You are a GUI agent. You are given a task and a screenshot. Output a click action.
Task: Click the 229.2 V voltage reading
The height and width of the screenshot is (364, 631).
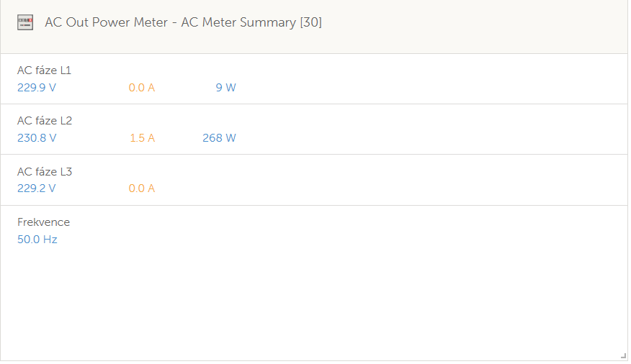[x=37, y=188]
